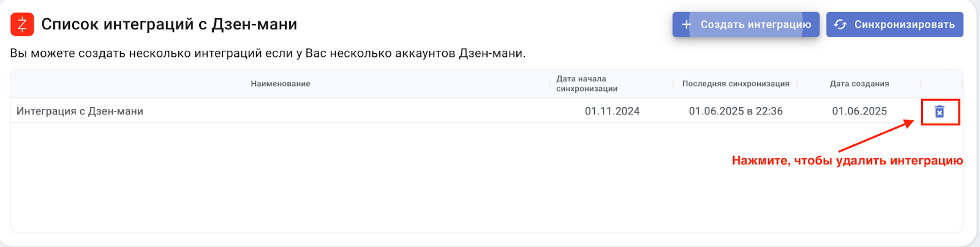Select the Интеграция с Дзен-мани row name

pyautogui.click(x=80, y=111)
